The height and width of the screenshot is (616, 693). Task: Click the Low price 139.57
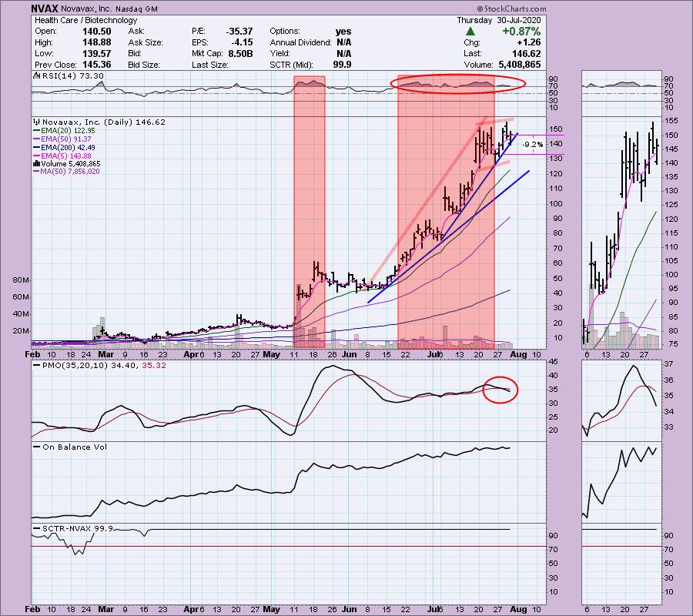click(97, 53)
